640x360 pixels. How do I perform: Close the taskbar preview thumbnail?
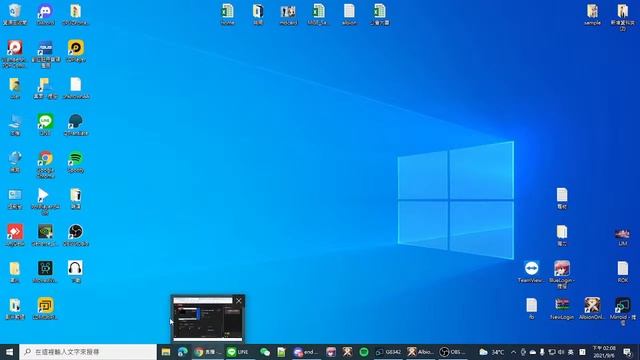(x=239, y=301)
